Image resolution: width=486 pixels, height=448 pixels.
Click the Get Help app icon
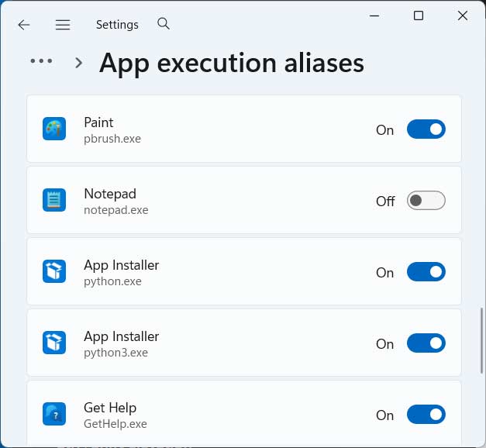point(54,415)
